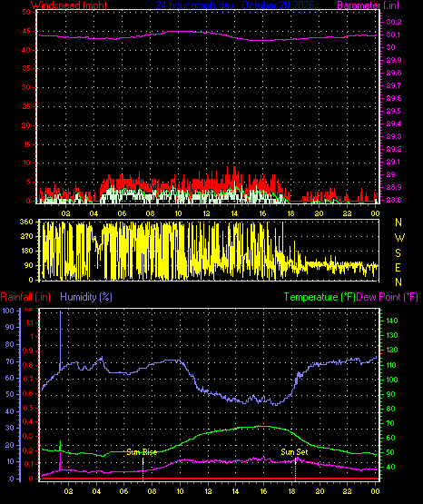Click the 0.6 rainfall axis value

point(28,393)
